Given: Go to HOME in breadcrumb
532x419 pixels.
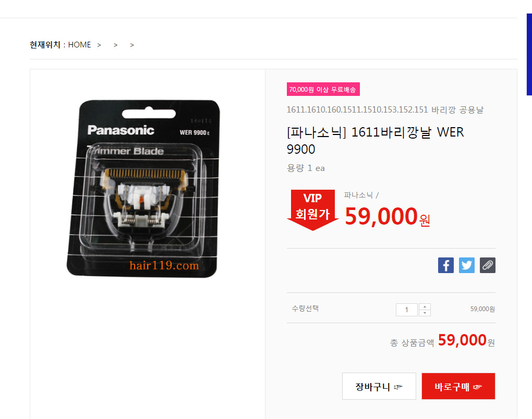Looking at the screenshot, I should [x=79, y=45].
